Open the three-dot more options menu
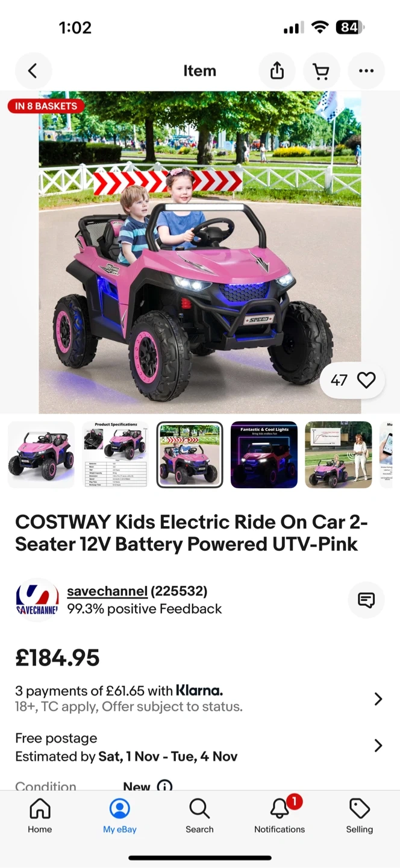Viewport: 400px width, 868px height. click(x=366, y=71)
